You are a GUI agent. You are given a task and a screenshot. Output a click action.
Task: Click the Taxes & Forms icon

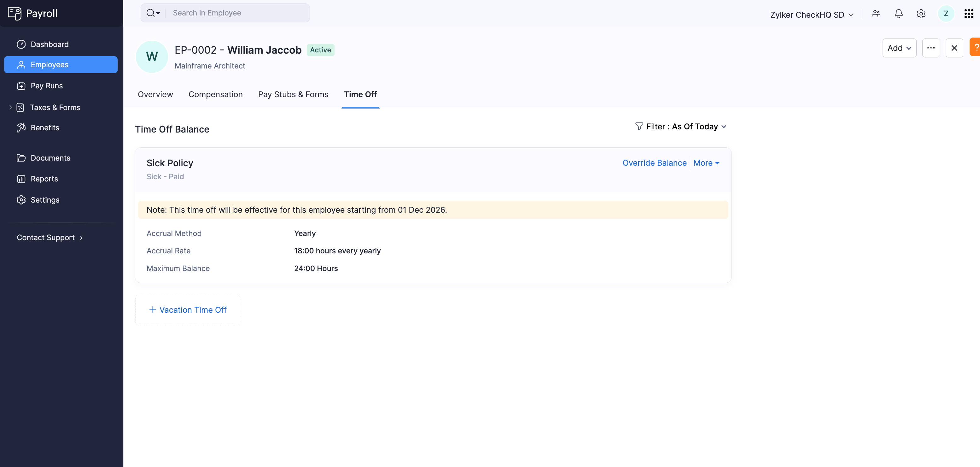20,107
